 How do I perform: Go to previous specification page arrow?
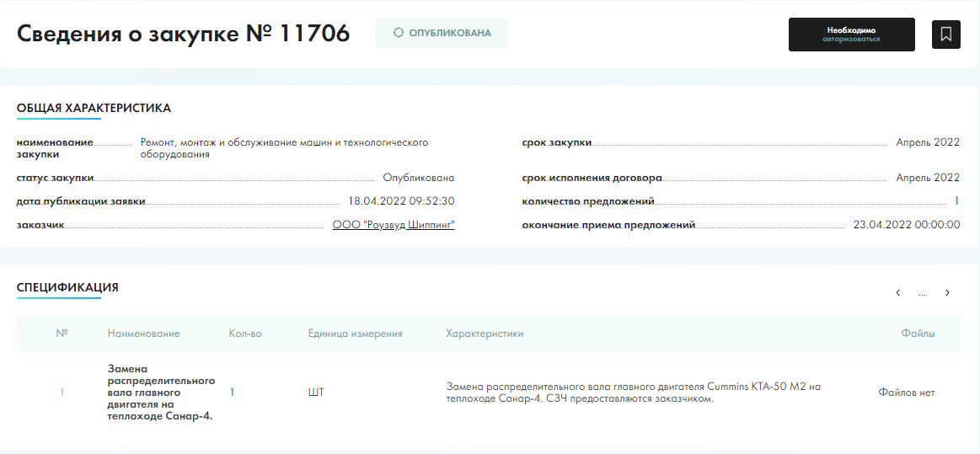point(897,292)
